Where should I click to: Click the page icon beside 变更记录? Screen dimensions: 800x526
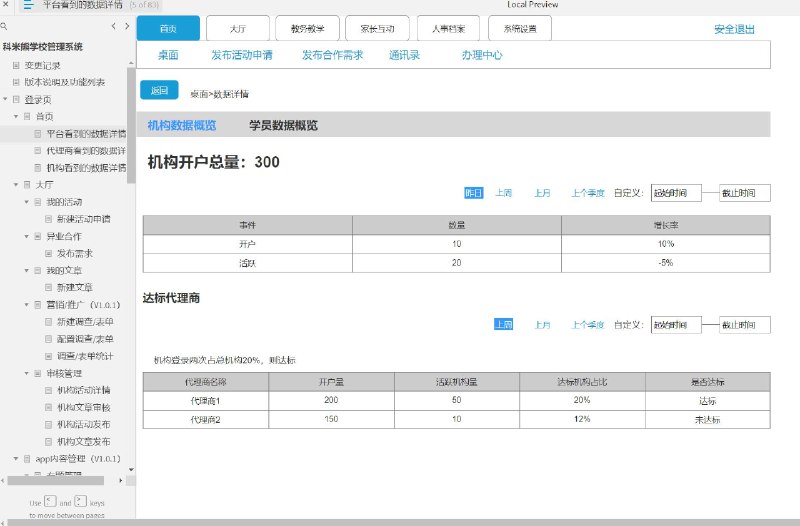point(16,65)
